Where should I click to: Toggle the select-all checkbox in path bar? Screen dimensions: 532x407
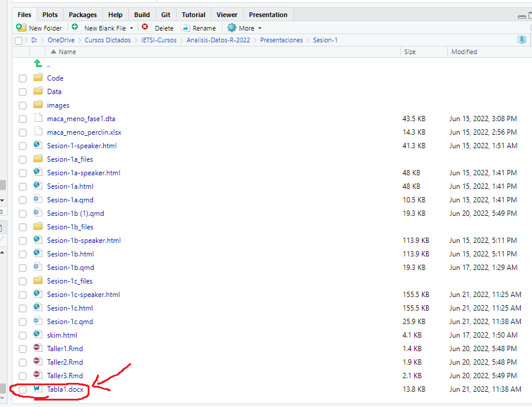click(x=19, y=41)
